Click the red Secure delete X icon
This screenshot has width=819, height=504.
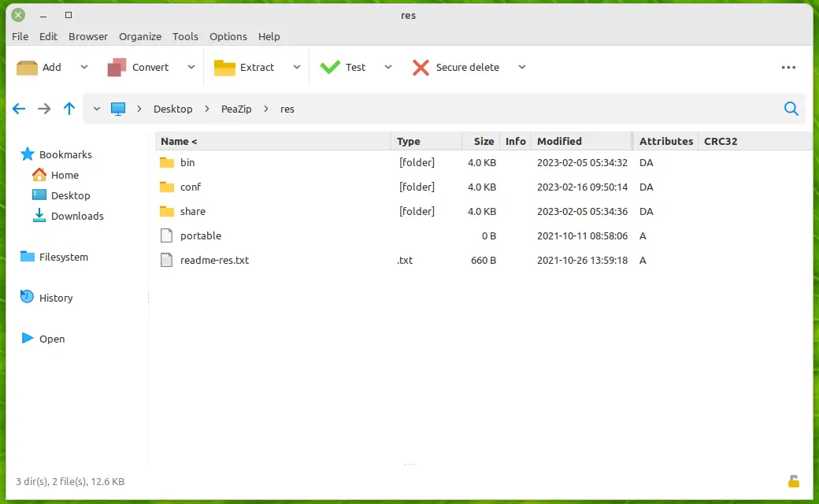coord(421,68)
